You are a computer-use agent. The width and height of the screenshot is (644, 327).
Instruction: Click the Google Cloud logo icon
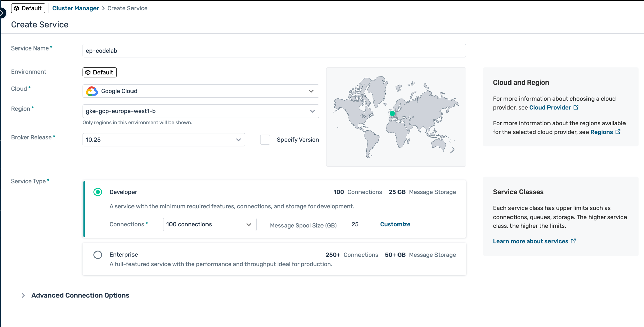coord(91,91)
